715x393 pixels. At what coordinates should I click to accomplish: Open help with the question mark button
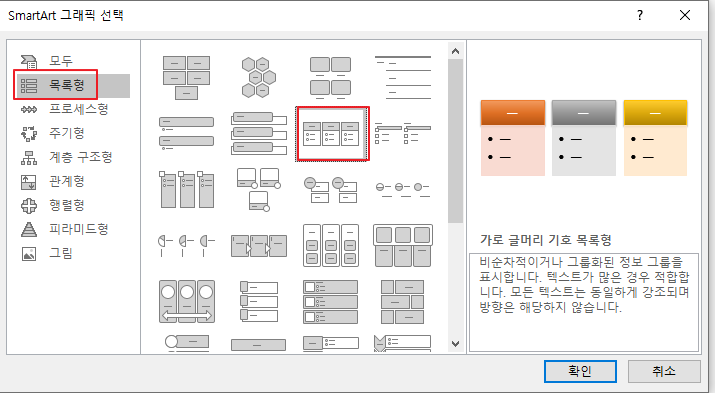click(x=640, y=16)
